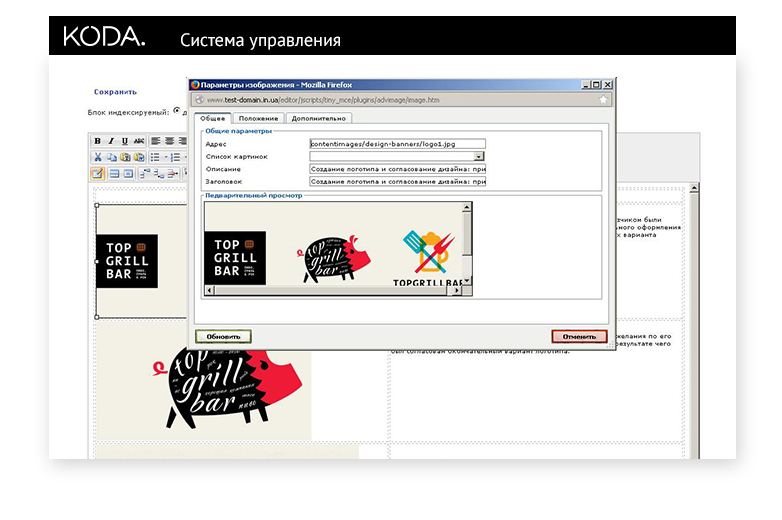Image resolution: width=782 pixels, height=520 pixels.
Task: Delete the table row icon
Action: click(173, 173)
